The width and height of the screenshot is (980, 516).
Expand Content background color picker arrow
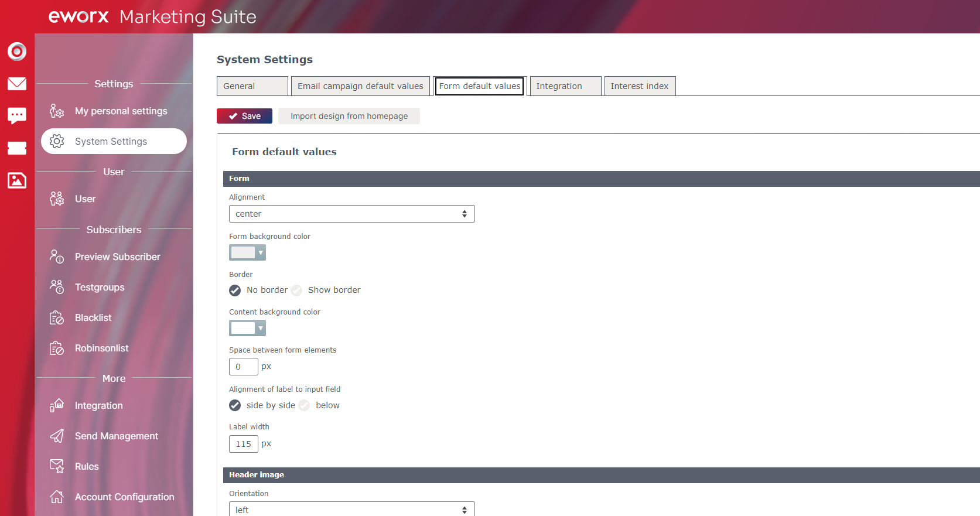[261, 328]
